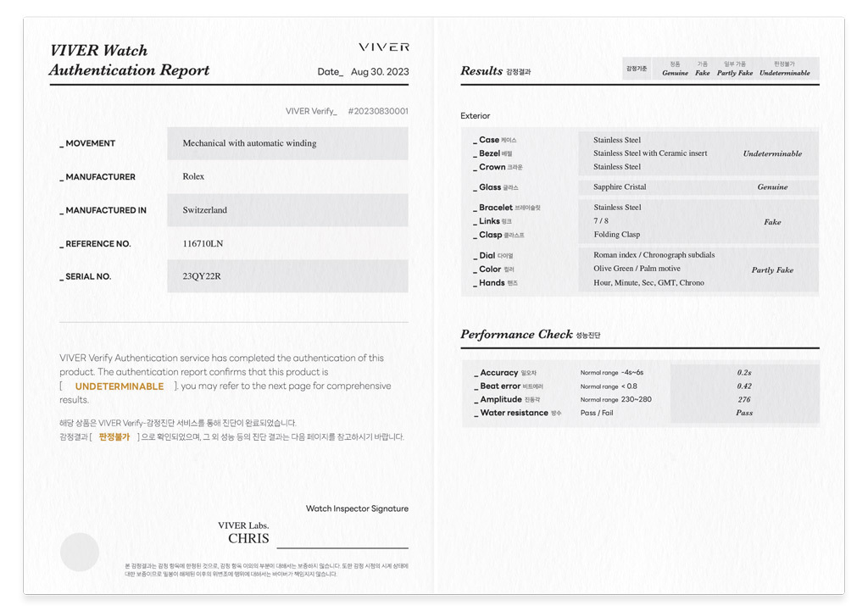The height and width of the screenshot is (611, 868).
Task: Click the VIVER logo at top
Action: tap(384, 47)
